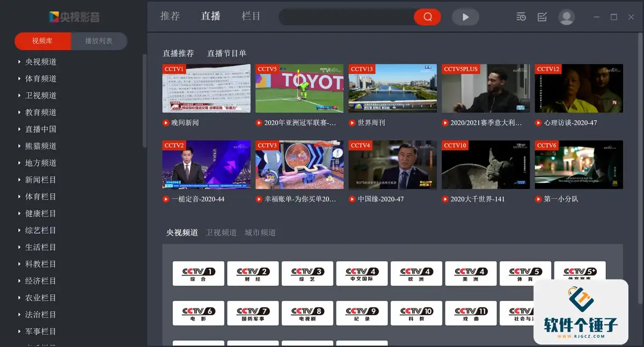
Task: Click play icon beside 世界周刊
Action: 352,122
